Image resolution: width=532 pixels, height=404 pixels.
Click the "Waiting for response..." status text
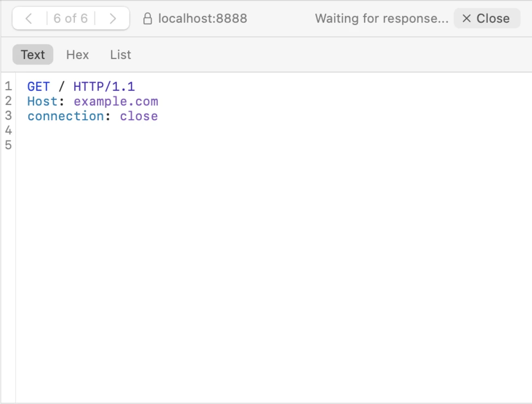click(x=381, y=19)
